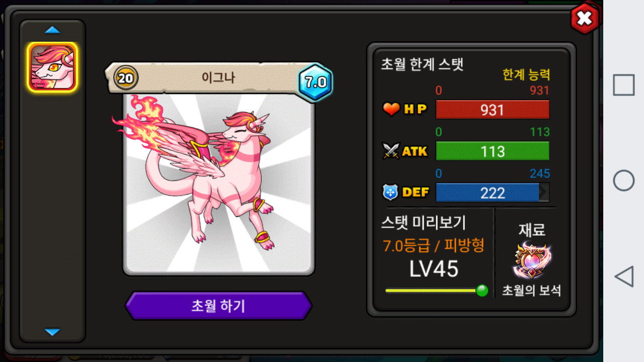Screen dimensions: 644x362
Task: Move the character list up with the blue arrow
Action: (52, 30)
